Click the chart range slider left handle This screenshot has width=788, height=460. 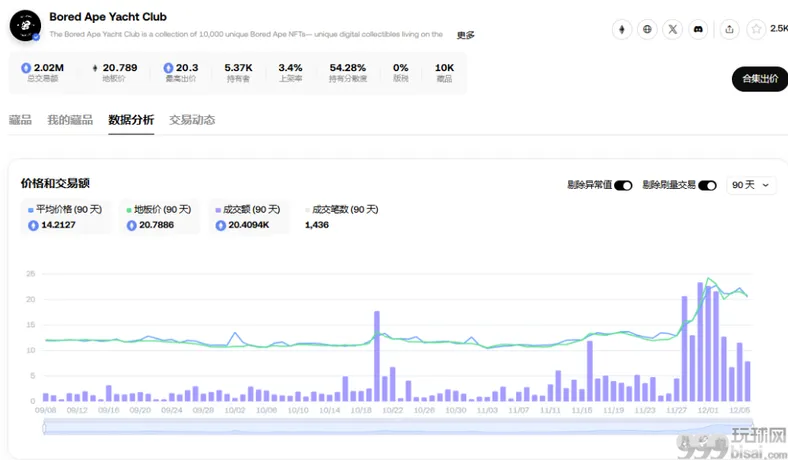[44, 428]
